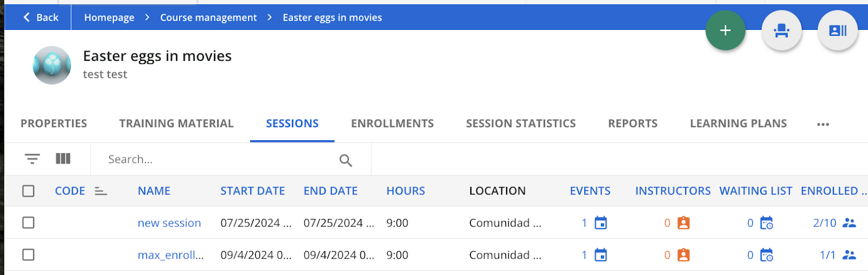
Task: Click the search magnifier icon
Action: pyautogui.click(x=346, y=160)
